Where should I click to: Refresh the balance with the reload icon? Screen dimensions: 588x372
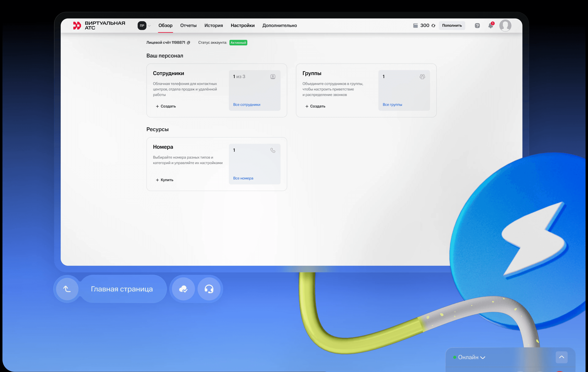click(x=433, y=26)
